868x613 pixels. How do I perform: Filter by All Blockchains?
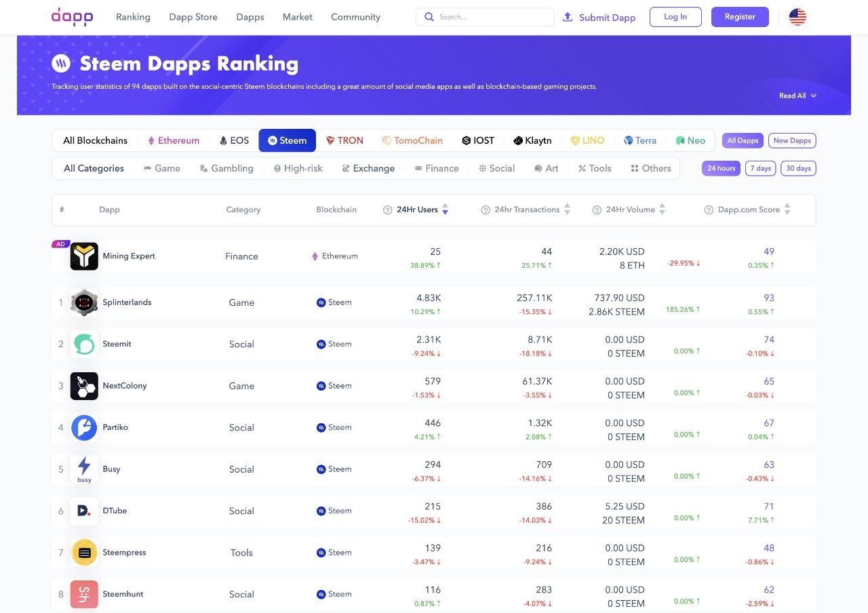(x=95, y=140)
